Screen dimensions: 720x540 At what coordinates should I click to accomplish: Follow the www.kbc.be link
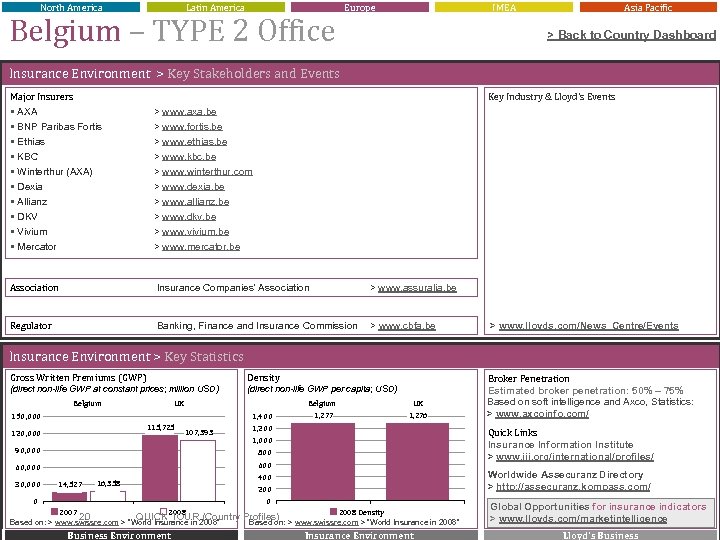[189, 157]
